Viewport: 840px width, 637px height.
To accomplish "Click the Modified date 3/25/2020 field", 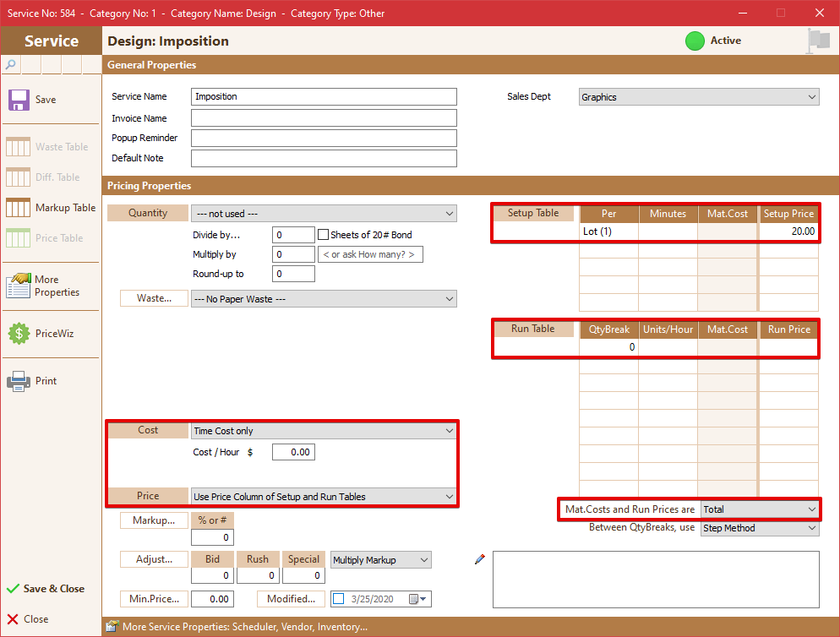I will click(x=381, y=599).
